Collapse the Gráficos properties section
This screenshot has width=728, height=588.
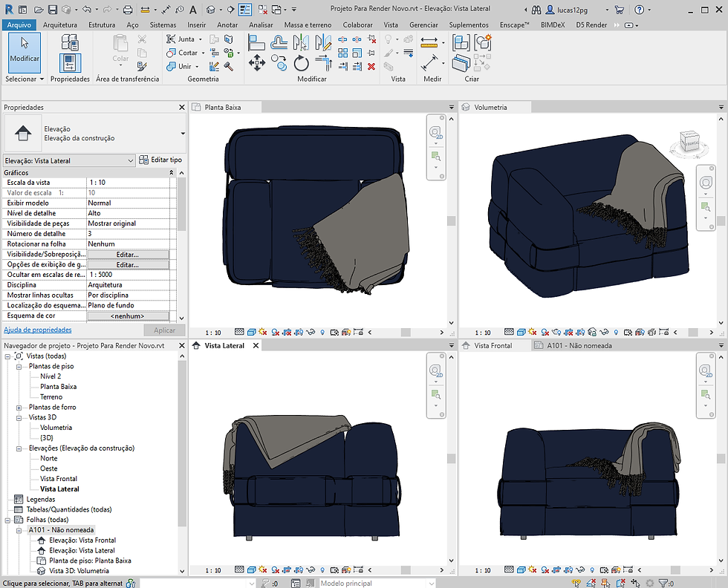(x=172, y=173)
